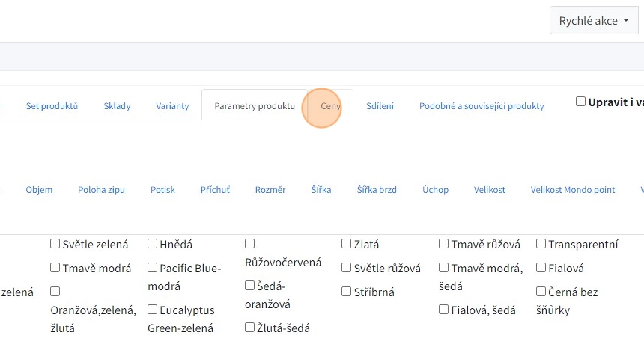The image size is (644, 359).
Task: Go to the Sklady tab
Action: coord(117,106)
